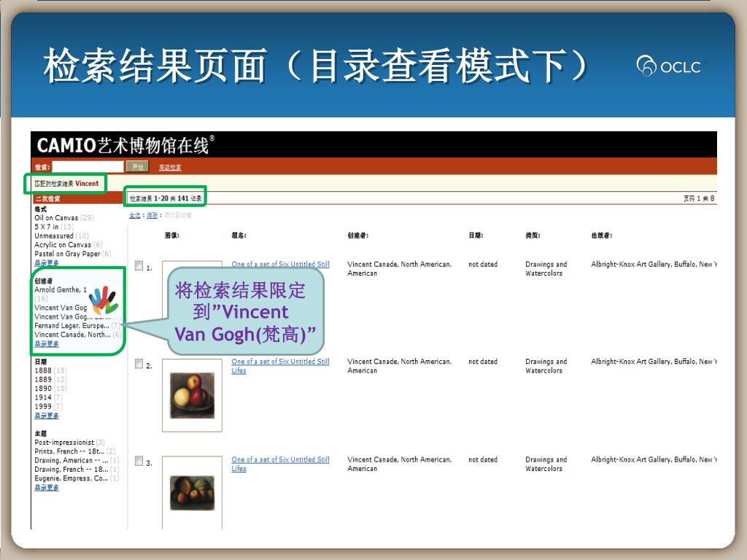
Task: Click the CAMIO艺术博物馆在线 banner title
Action: (125, 145)
